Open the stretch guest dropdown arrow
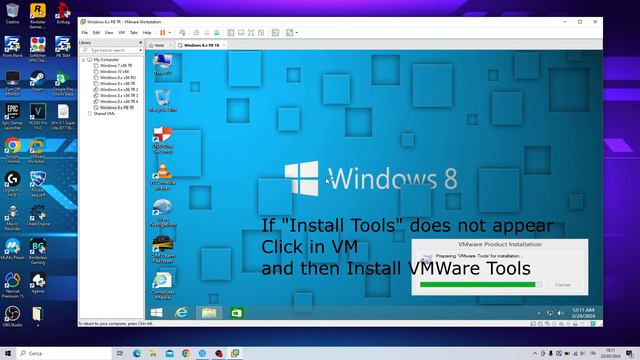 click(297, 33)
